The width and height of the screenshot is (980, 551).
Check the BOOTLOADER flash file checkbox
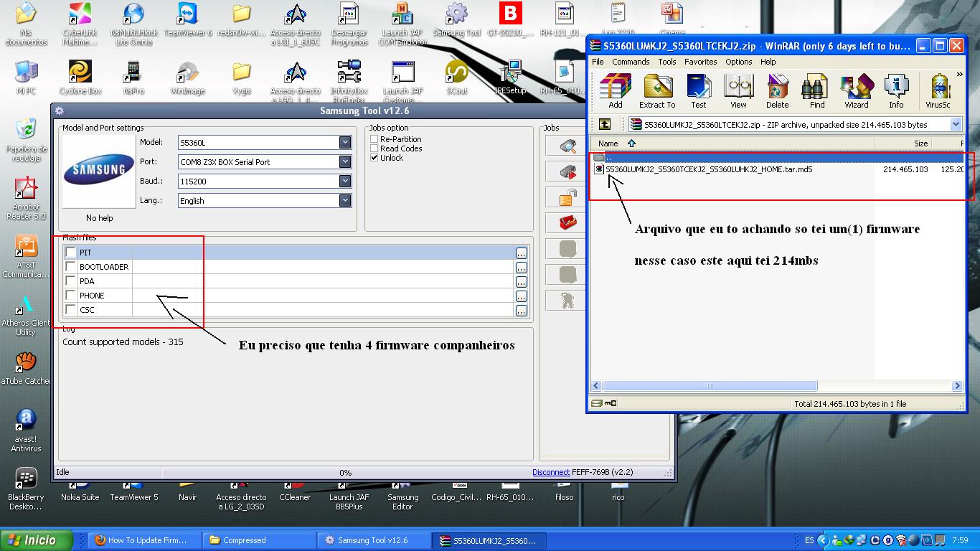70,266
